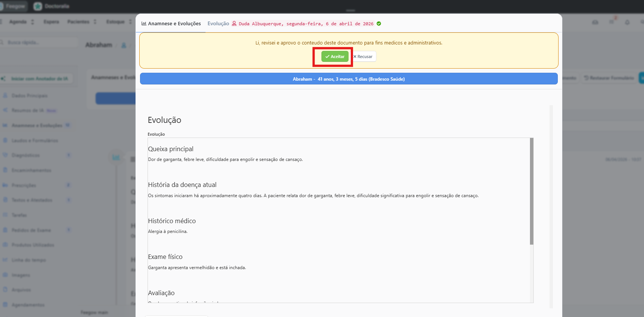The height and width of the screenshot is (317, 644).
Task: Click 'Garganta apresenta vermelhidão e está inchada.' text
Action: 197,268
